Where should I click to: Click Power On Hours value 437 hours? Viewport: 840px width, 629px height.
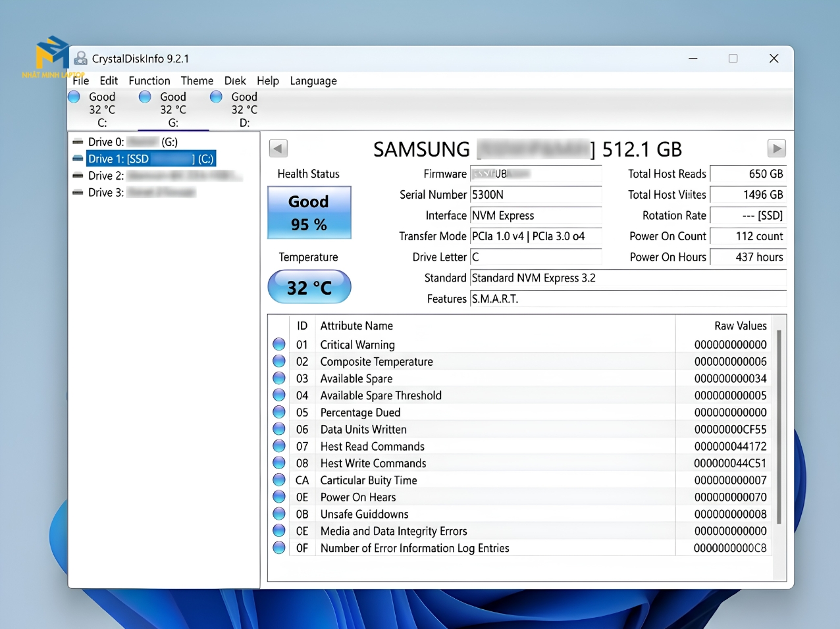click(748, 257)
